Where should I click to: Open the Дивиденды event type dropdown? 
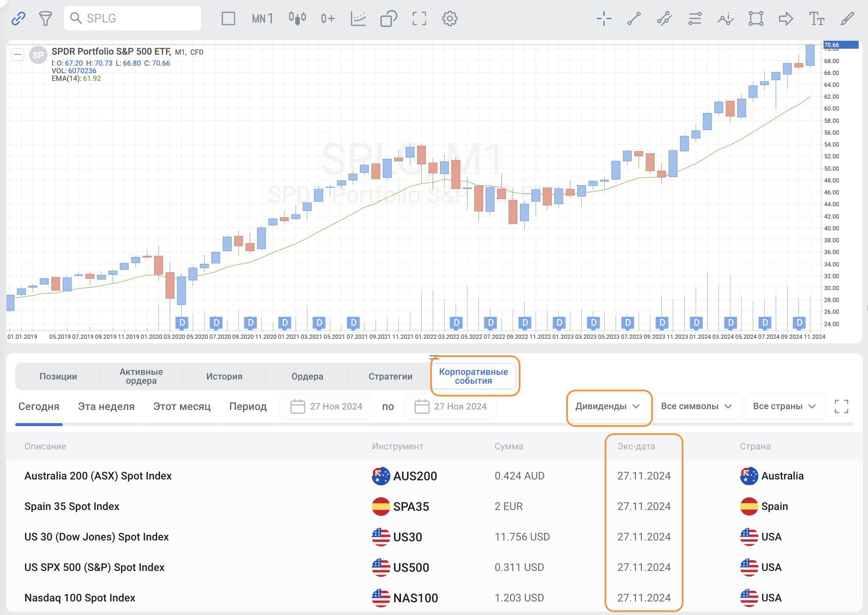(608, 406)
